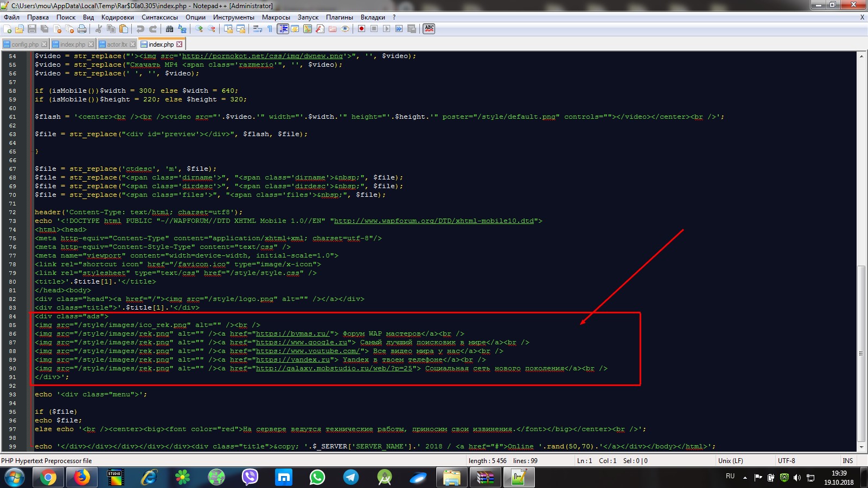Zoom out using the magnifier minus icon
The width and height of the screenshot is (868, 488).
(x=212, y=29)
